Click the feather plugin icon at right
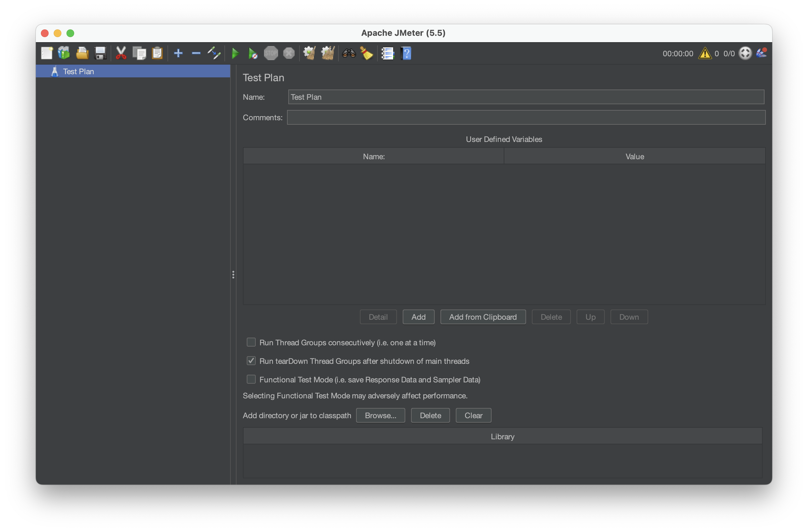This screenshot has height=532, width=808. click(762, 53)
